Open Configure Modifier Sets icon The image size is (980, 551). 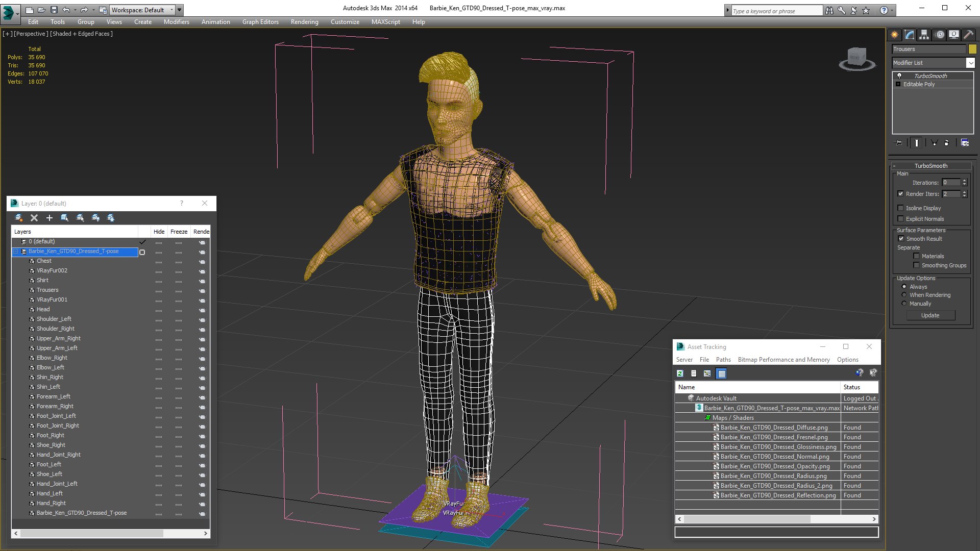tap(965, 143)
